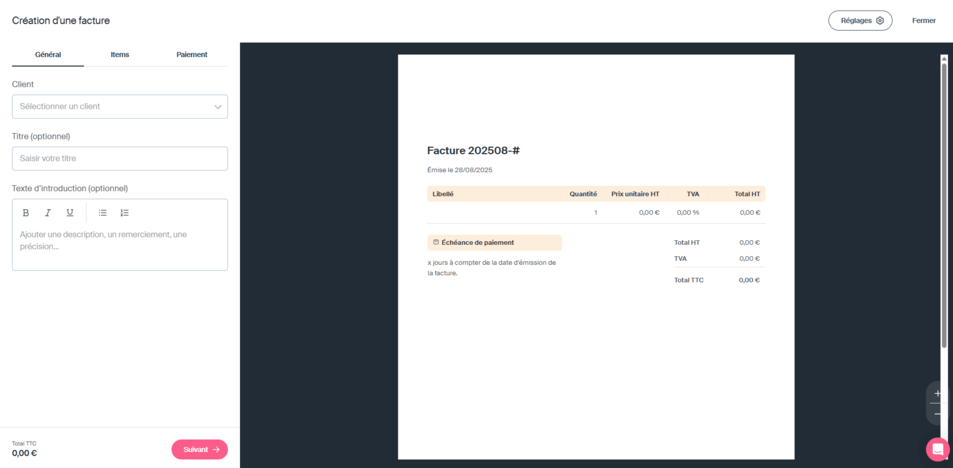Toggle italic formatting in intro text
Image resolution: width=953 pixels, height=468 pixels.
click(47, 213)
